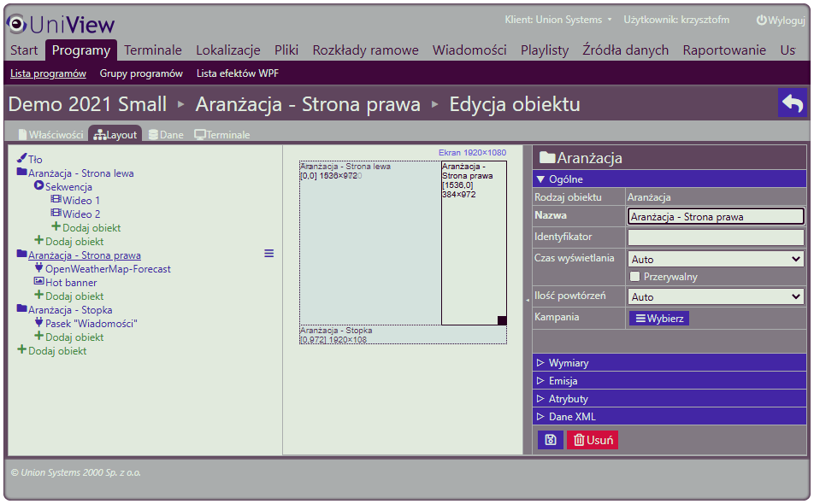Click the back arrow icon button
The height and width of the screenshot is (504, 814).
coord(792,103)
